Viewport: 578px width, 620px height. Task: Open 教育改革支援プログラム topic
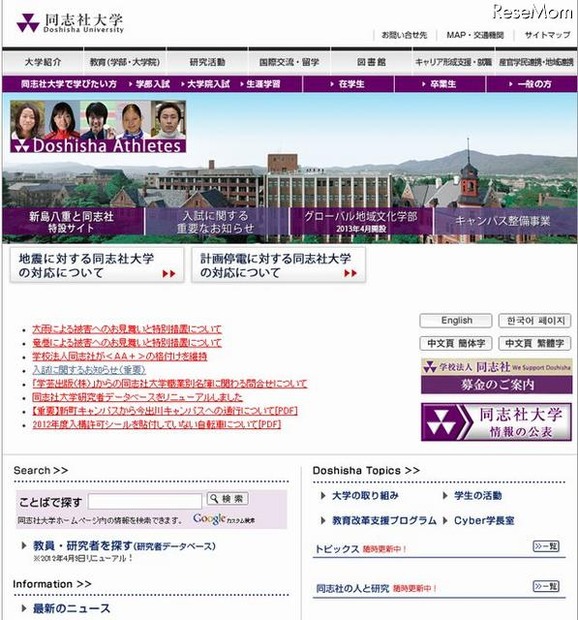(384, 520)
